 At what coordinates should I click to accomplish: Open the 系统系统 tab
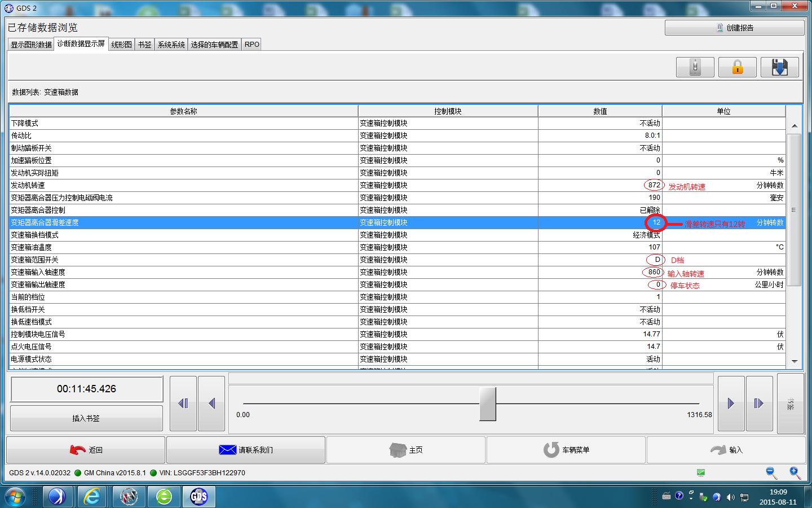tap(171, 45)
